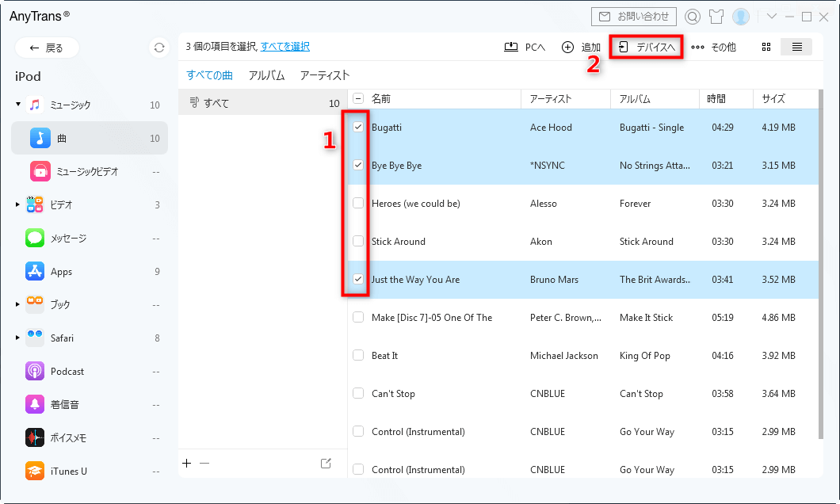The width and height of the screenshot is (840, 504).
Task: Click the refresh icon beside the back button
Action: 159,48
